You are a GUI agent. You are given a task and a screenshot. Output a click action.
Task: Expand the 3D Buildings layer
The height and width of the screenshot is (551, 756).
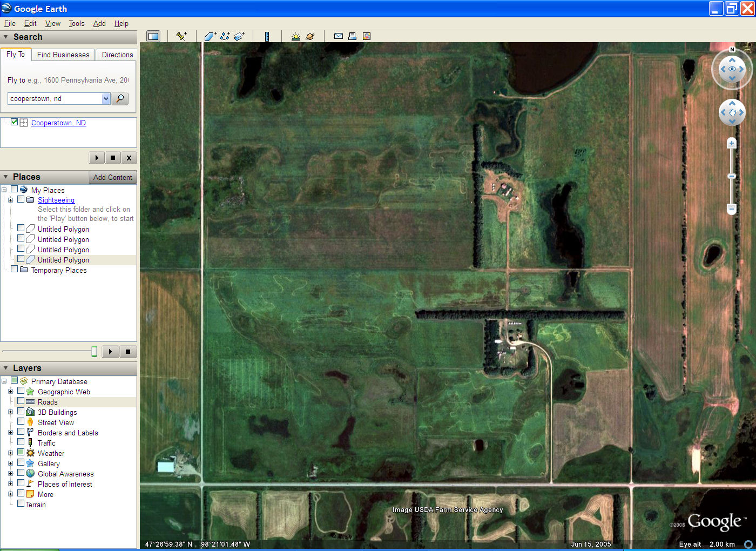pos(10,412)
